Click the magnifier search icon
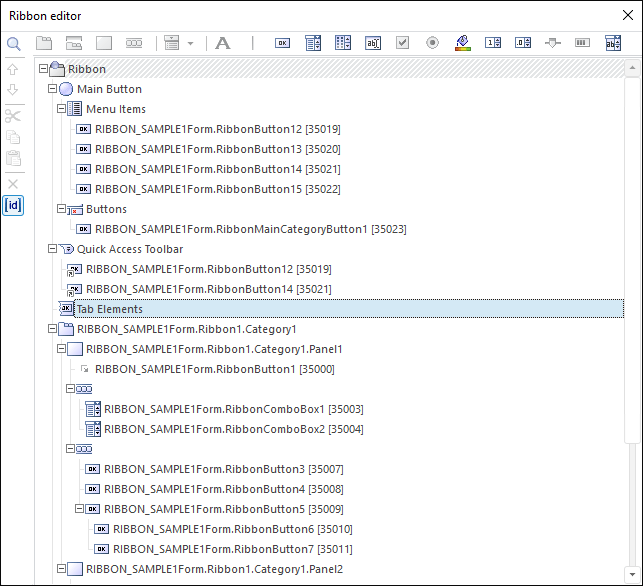 14,43
